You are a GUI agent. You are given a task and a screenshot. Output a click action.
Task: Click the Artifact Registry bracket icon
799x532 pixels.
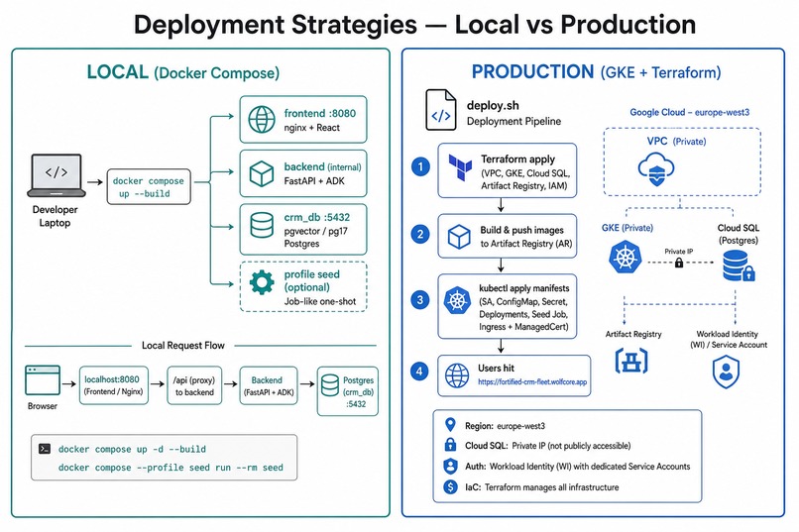point(631,361)
